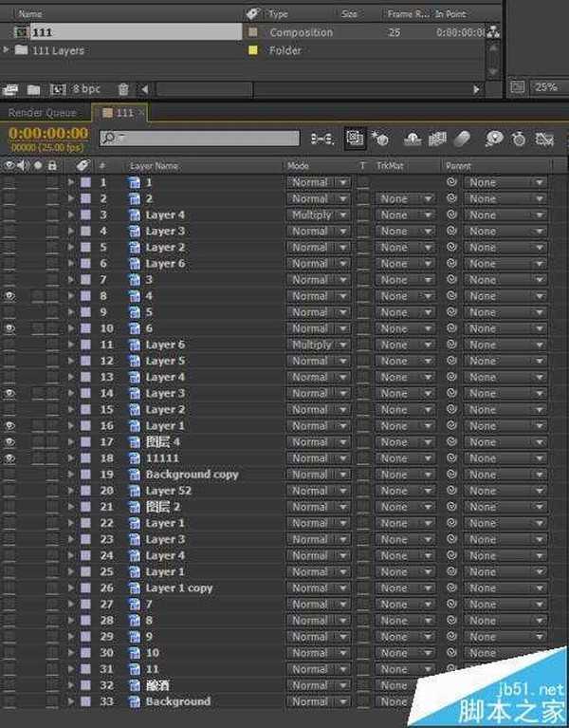Screen dimensions: 569x728
Task: Create a new folder in Project panel
Action: (33, 89)
